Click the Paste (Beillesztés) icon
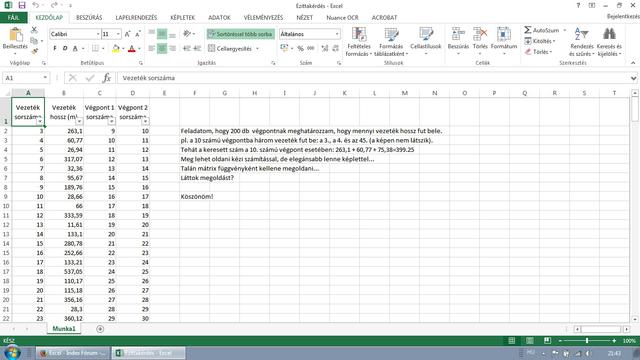Screen dimensions: 640x360 pos(16,35)
